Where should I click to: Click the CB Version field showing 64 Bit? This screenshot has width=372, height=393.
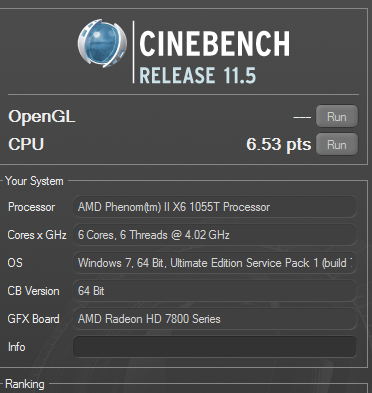coord(215,291)
